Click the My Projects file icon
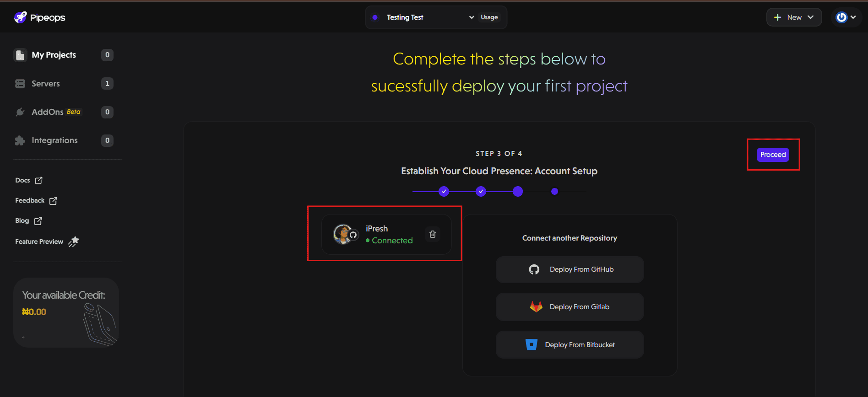 20,55
